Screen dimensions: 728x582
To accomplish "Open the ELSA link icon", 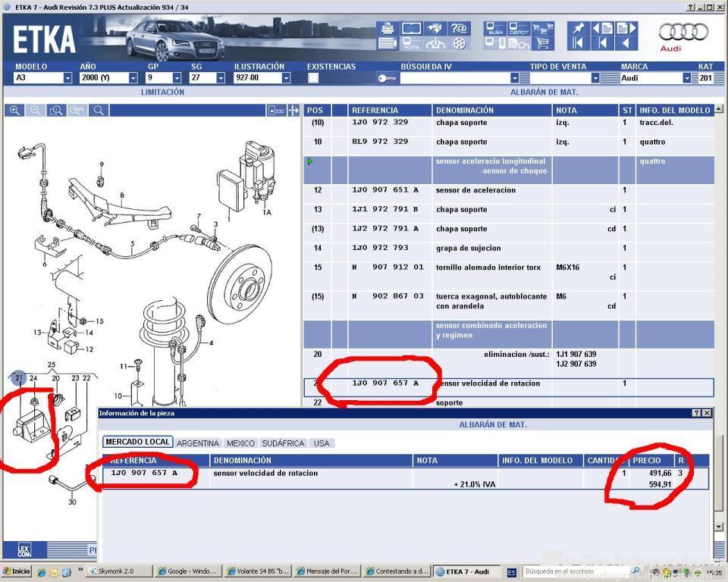I will pyautogui.click(x=495, y=29).
